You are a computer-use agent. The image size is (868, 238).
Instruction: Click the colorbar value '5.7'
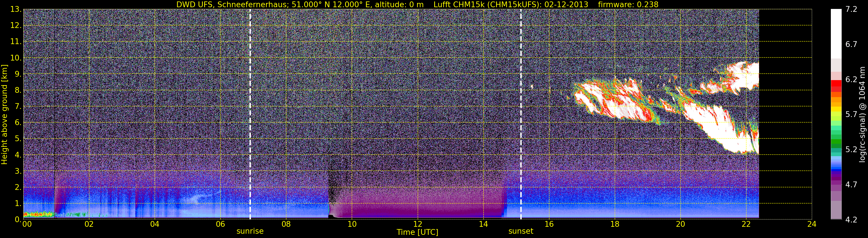[851, 115]
